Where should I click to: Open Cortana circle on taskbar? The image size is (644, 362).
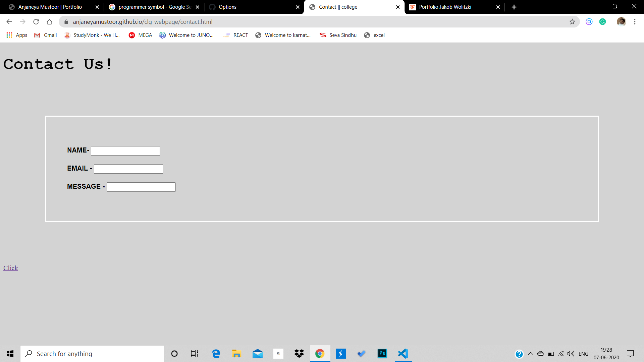coord(174,354)
